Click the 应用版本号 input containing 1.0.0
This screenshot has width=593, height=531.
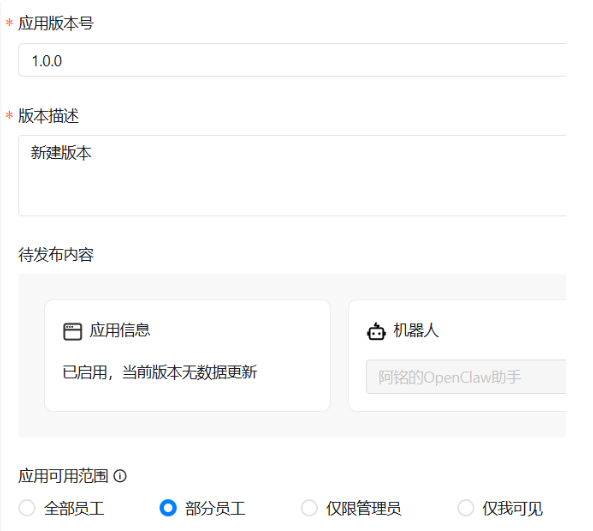292,60
